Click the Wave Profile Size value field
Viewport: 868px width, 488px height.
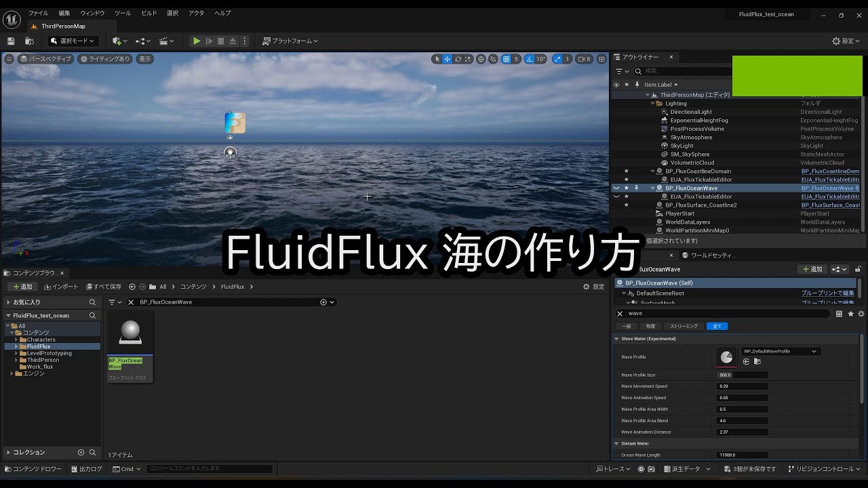click(x=742, y=375)
